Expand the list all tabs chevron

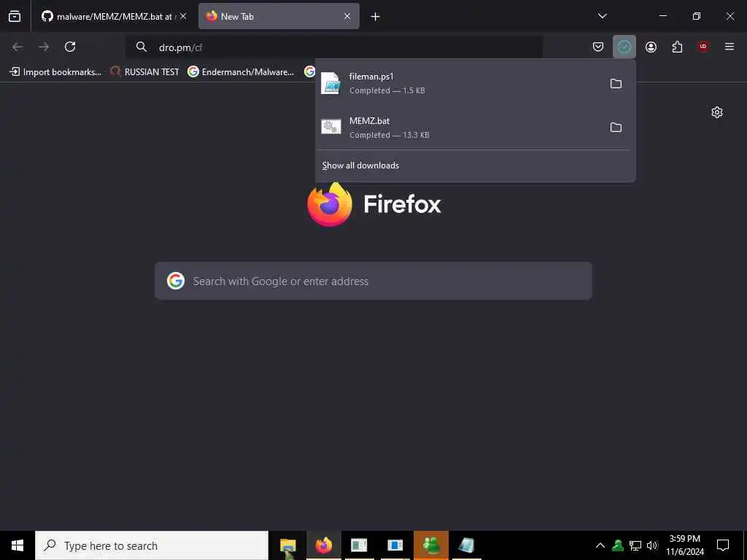[602, 16]
